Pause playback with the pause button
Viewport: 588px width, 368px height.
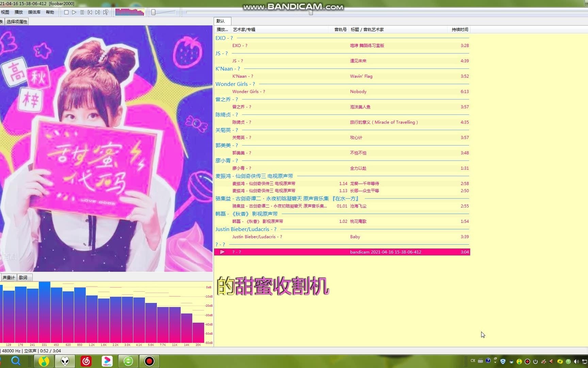[x=82, y=12]
